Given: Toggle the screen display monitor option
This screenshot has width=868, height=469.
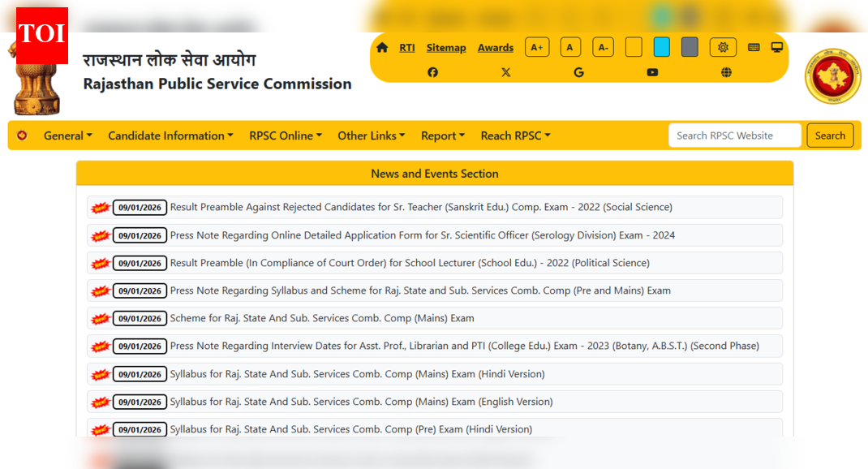Looking at the screenshot, I should pyautogui.click(x=776, y=47).
